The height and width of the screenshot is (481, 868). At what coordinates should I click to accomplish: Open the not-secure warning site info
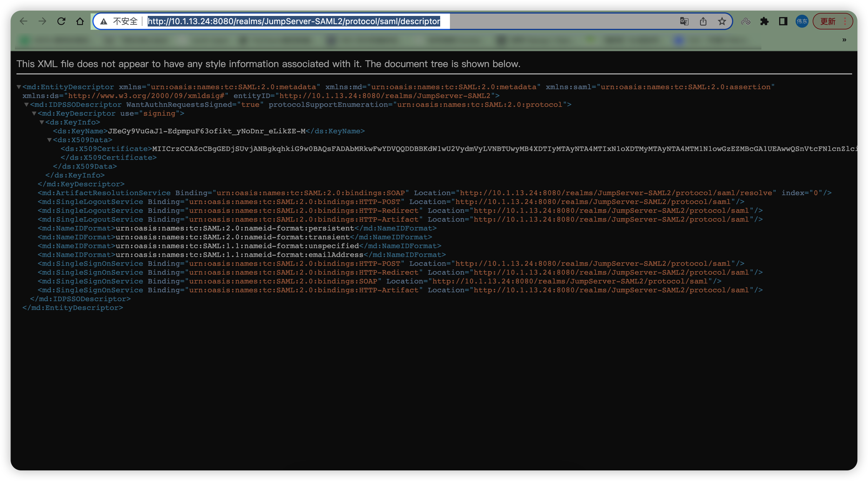104,21
